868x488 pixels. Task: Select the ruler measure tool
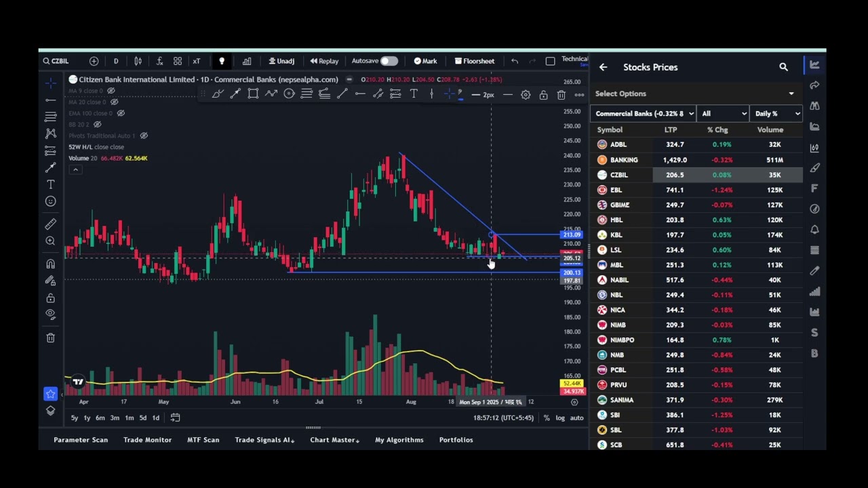pyautogui.click(x=51, y=224)
